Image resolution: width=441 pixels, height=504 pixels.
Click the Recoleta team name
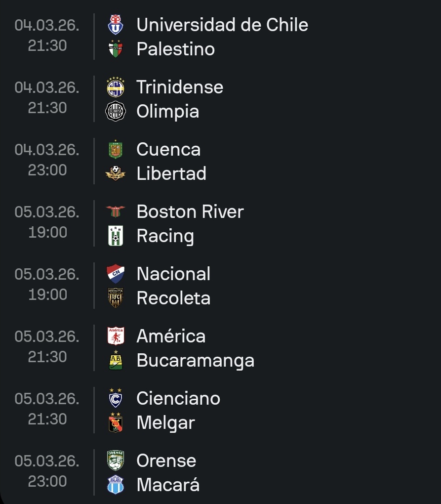[x=173, y=298]
